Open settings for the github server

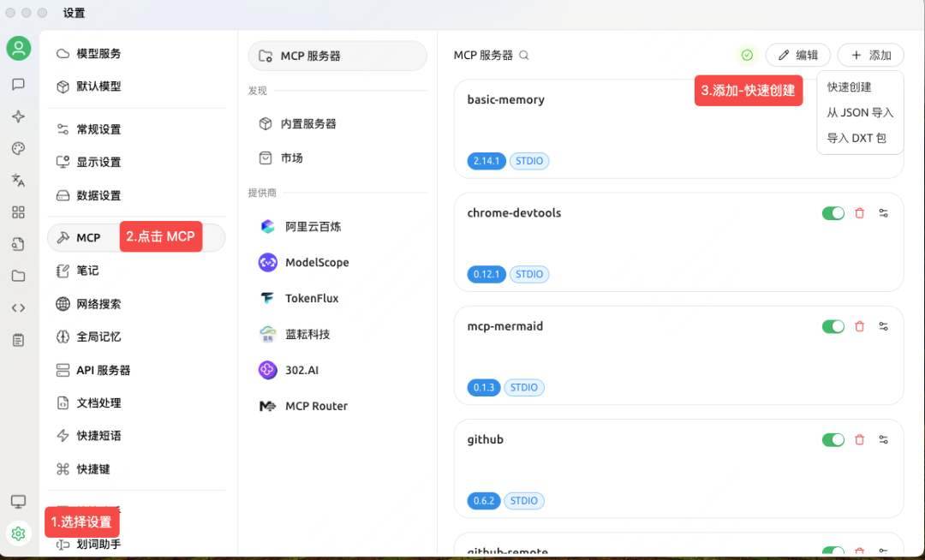(884, 439)
